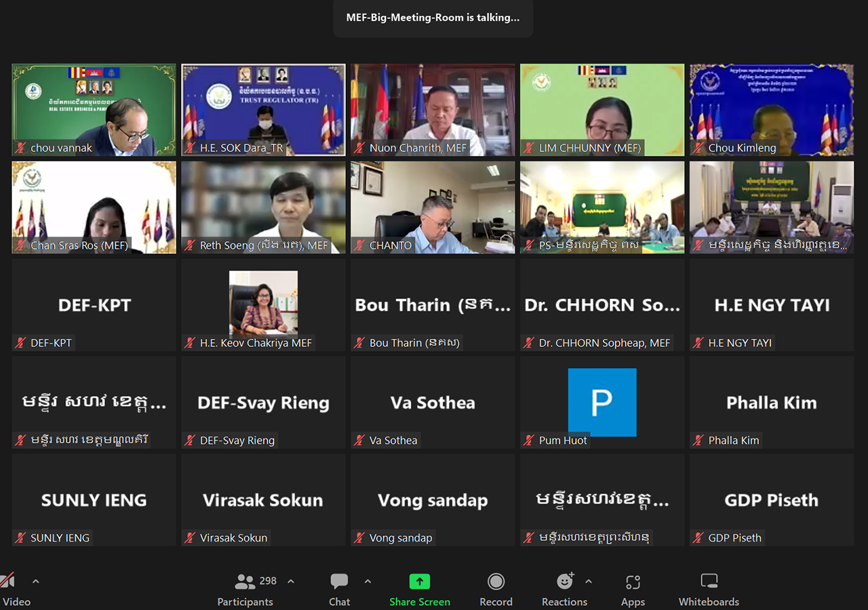Click the DEF-Svay Rieng participant tile
The width and height of the screenshot is (868, 610).
(x=263, y=403)
